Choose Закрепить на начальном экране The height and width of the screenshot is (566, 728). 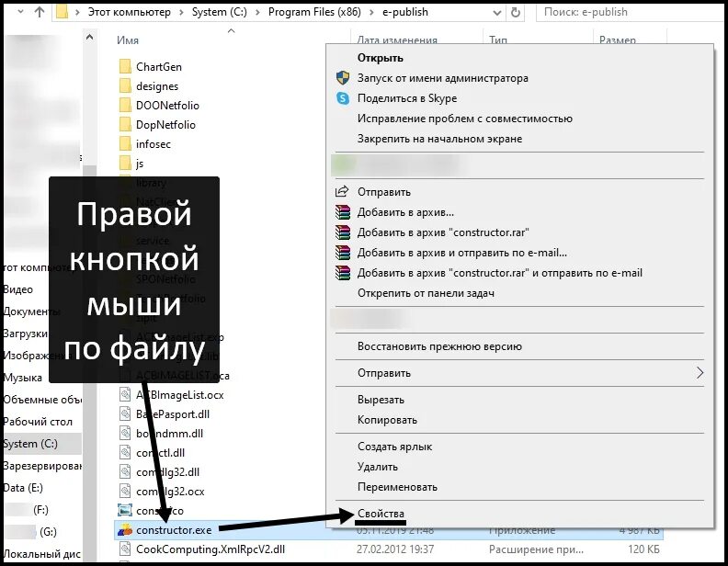[x=439, y=139]
